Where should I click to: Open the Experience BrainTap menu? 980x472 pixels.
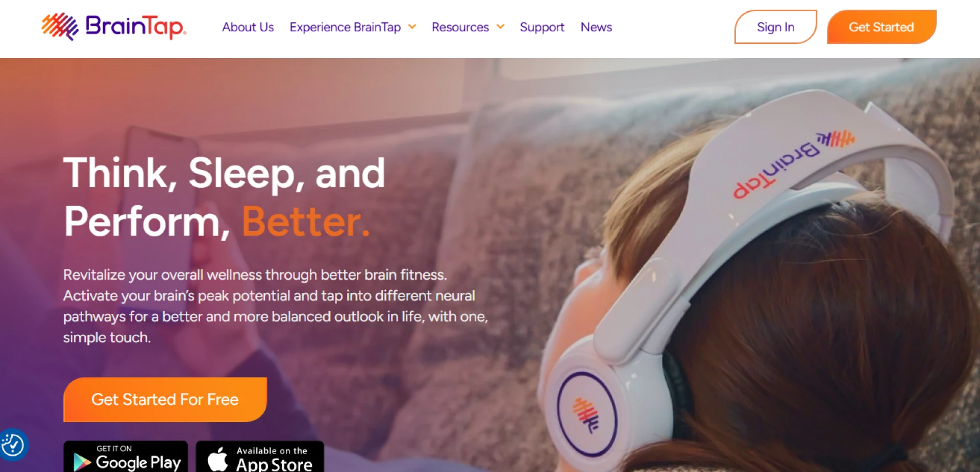tap(345, 27)
